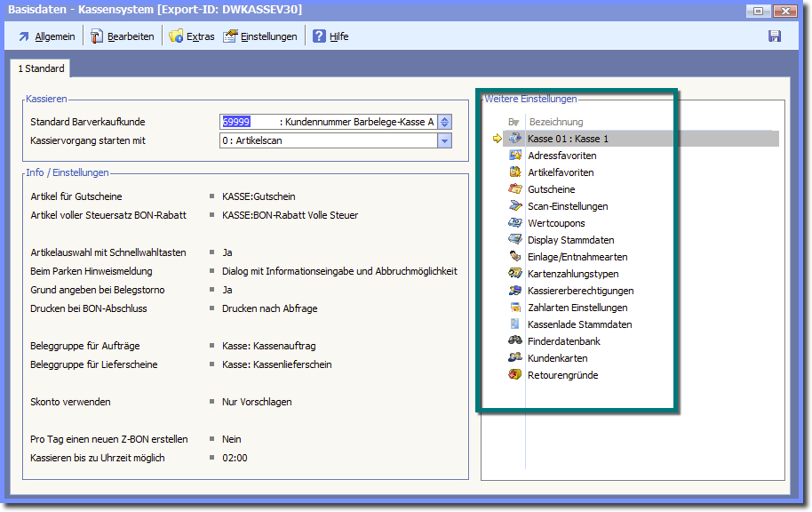Click the Artikelfavoriten icon
The height and width of the screenshot is (512, 812).
point(514,172)
